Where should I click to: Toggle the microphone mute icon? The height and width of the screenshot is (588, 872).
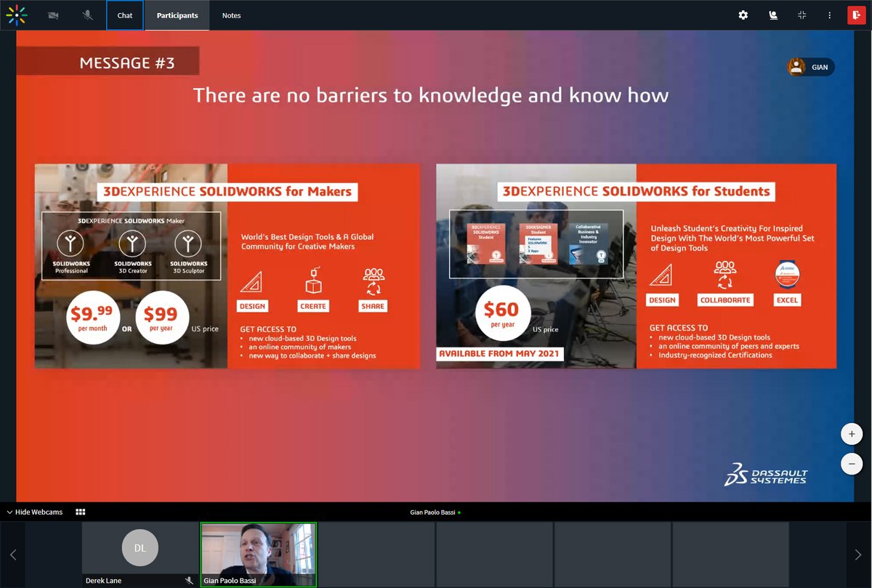pos(88,15)
